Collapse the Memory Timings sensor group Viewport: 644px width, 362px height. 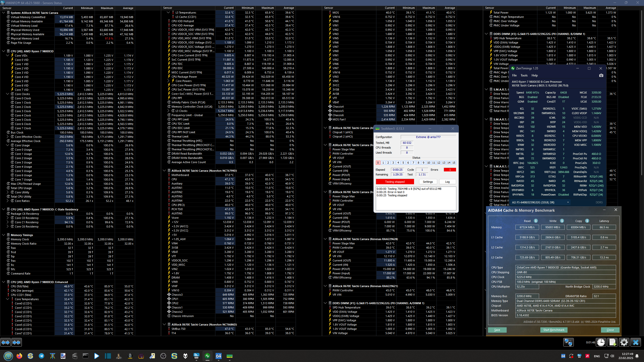click(x=4, y=235)
